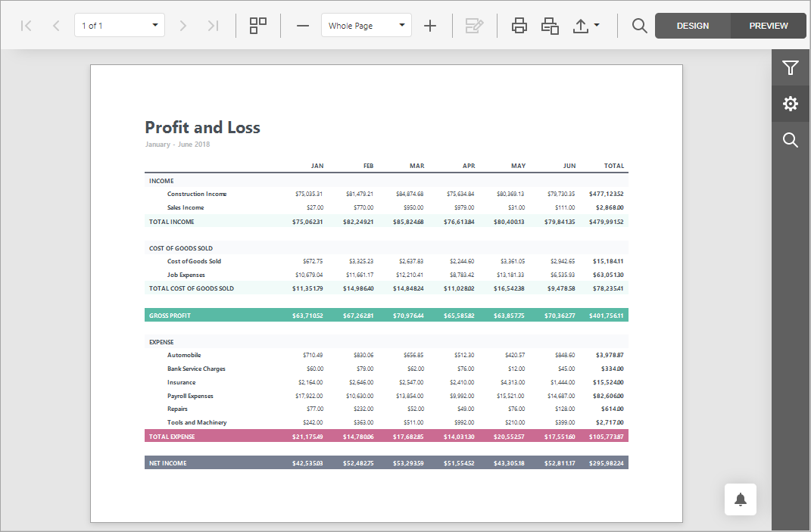
Task: Zoom in using the plus icon
Action: (x=430, y=25)
